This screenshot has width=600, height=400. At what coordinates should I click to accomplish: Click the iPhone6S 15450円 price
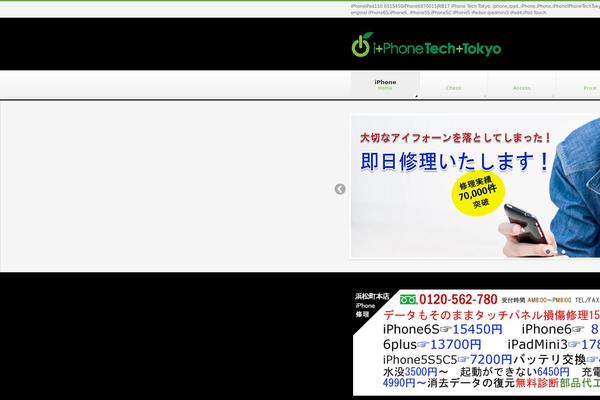point(443,329)
